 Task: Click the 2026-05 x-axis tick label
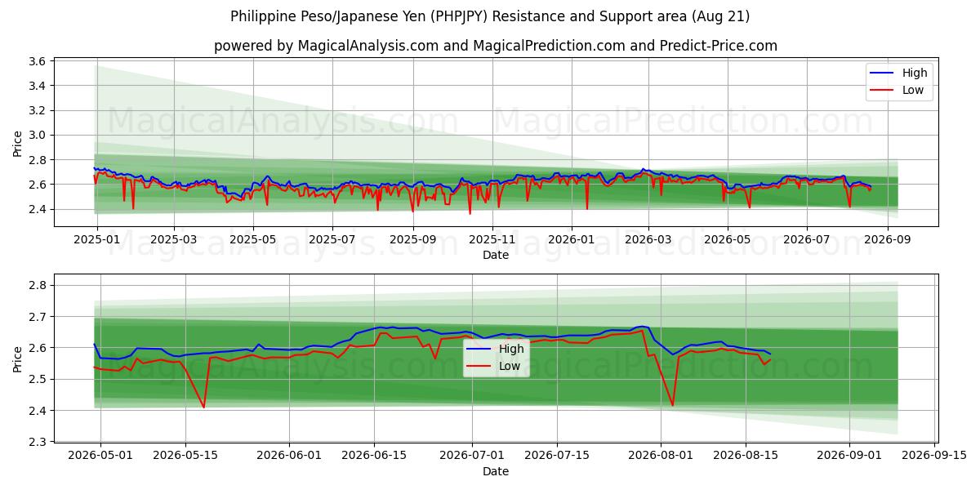(727, 239)
